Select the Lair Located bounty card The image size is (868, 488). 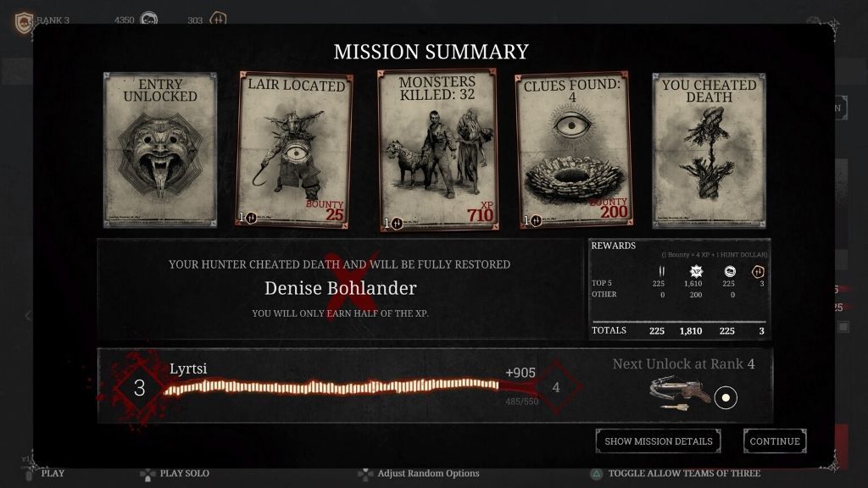(x=294, y=149)
